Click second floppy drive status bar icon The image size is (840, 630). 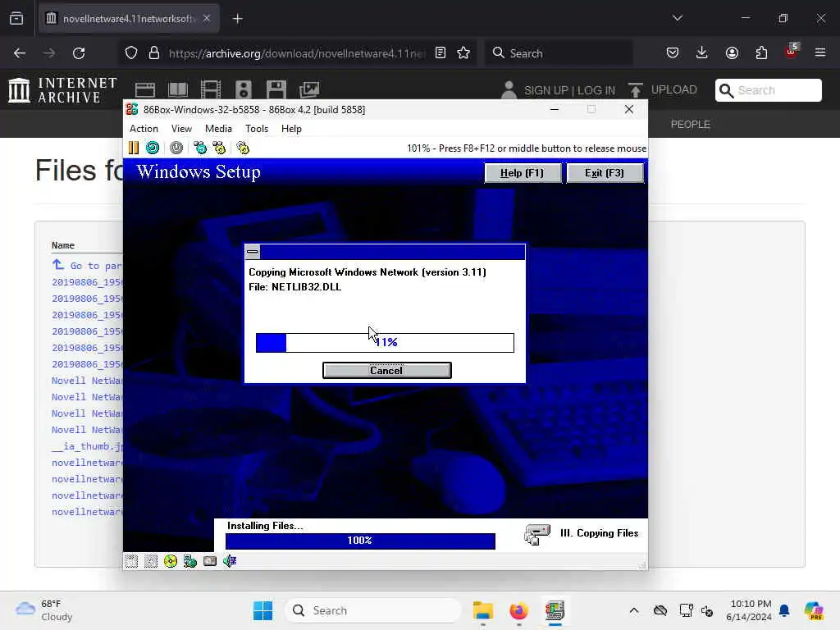(151, 561)
